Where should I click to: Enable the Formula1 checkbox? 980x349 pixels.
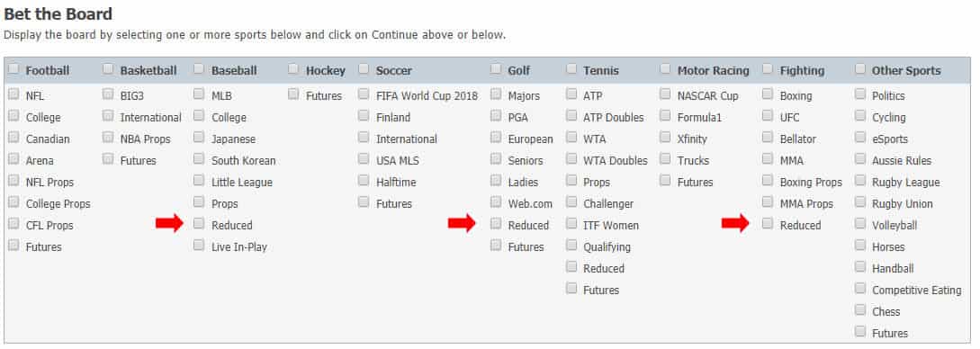pos(665,116)
